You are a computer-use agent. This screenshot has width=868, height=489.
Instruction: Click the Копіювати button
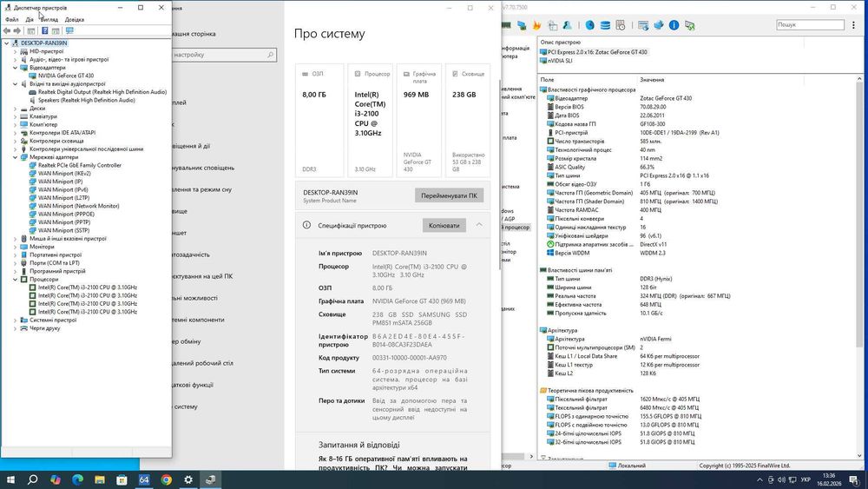(x=444, y=226)
